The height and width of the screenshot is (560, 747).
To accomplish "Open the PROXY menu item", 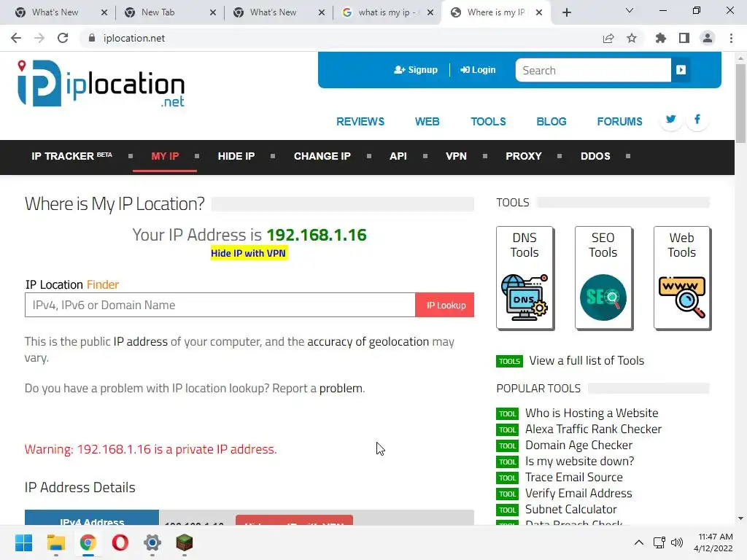I will pos(524,156).
